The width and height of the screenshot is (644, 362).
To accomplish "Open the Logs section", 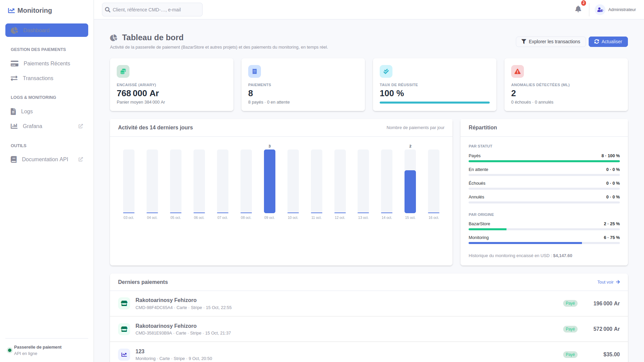I will coord(47,111).
